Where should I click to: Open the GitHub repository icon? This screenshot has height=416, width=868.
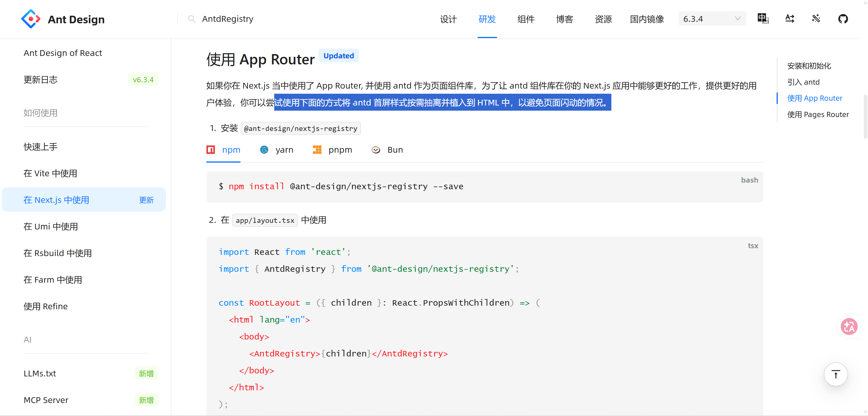[x=843, y=19]
